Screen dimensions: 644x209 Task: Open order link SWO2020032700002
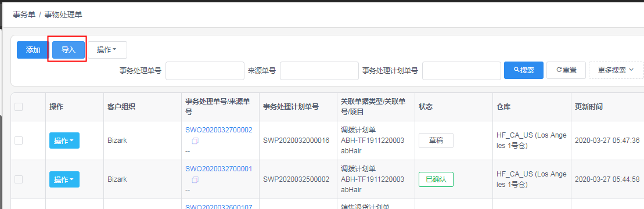(x=219, y=129)
